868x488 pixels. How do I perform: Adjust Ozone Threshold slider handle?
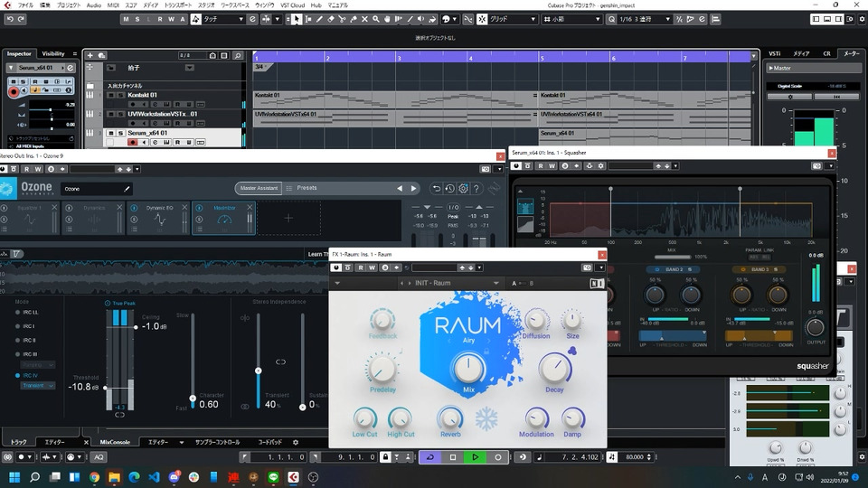pyautogui.click(x=105, y=388)
